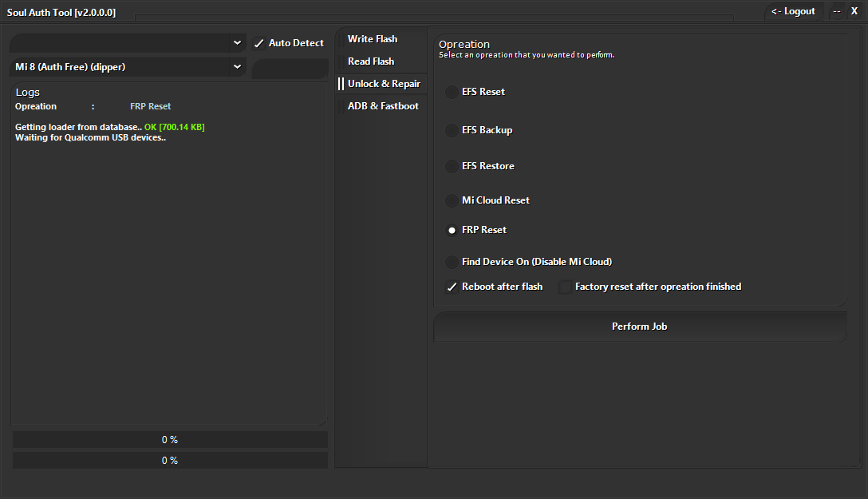Open the Mi 8 (Auth Free) model dropdown
Screen dimensions: 868x499
[x=128, y=67]
